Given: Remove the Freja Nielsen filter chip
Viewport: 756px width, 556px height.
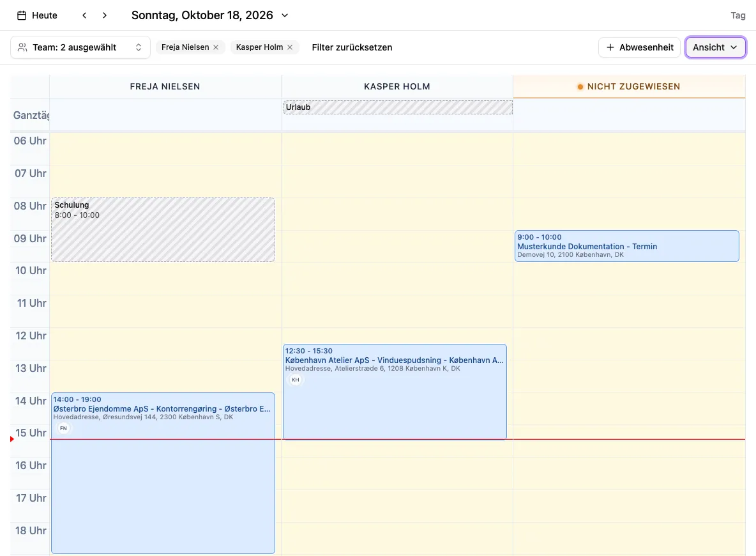Looking at the screenshot, I should 216,47.
